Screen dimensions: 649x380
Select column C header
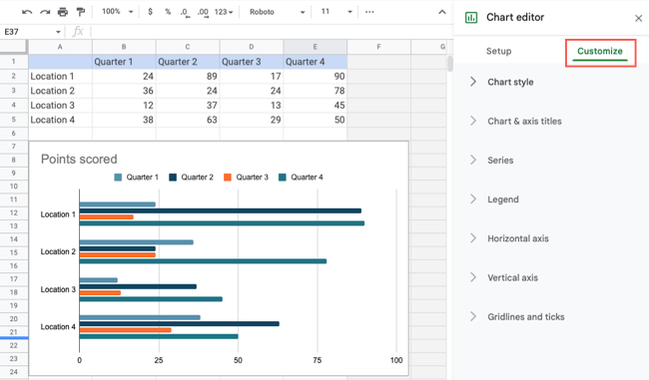(x=187, y=47)
